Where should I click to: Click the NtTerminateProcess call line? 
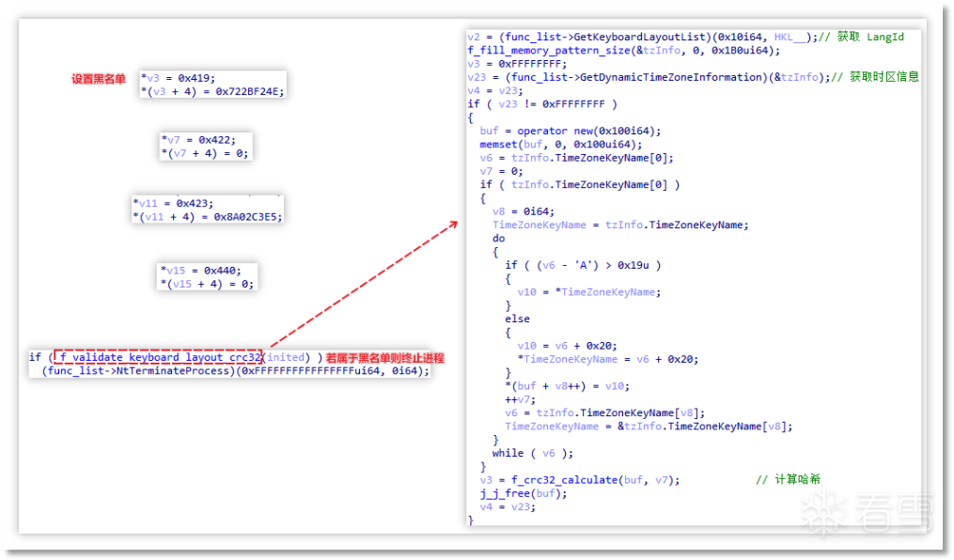pyautogui.click(x=236, y=371)
